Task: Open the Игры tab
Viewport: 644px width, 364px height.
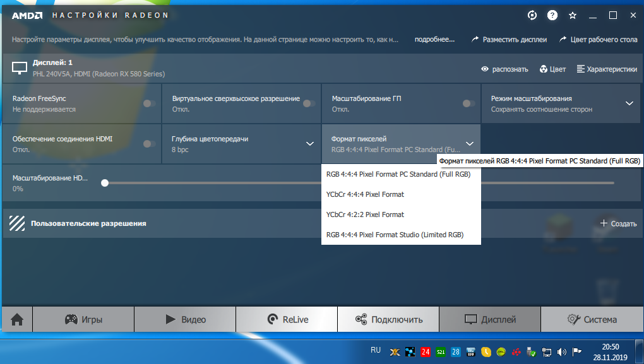Action: click(x=83, y=319)
